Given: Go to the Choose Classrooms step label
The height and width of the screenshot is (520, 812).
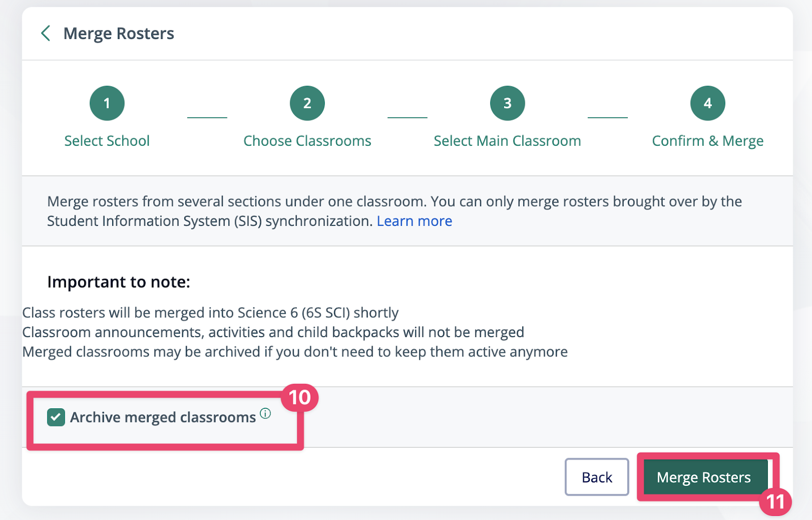Looking at the screenshot, I should 307,141.
